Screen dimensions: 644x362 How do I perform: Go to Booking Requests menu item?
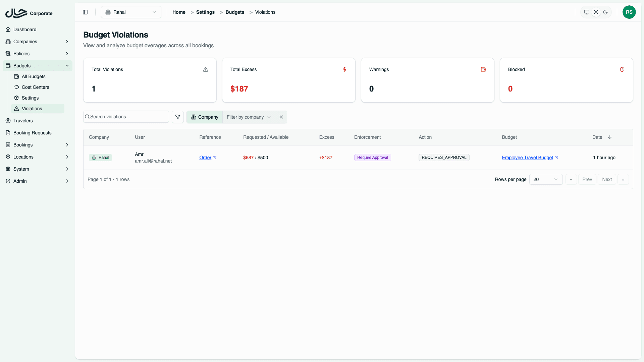pyautogui.click(x=32, y=133)
